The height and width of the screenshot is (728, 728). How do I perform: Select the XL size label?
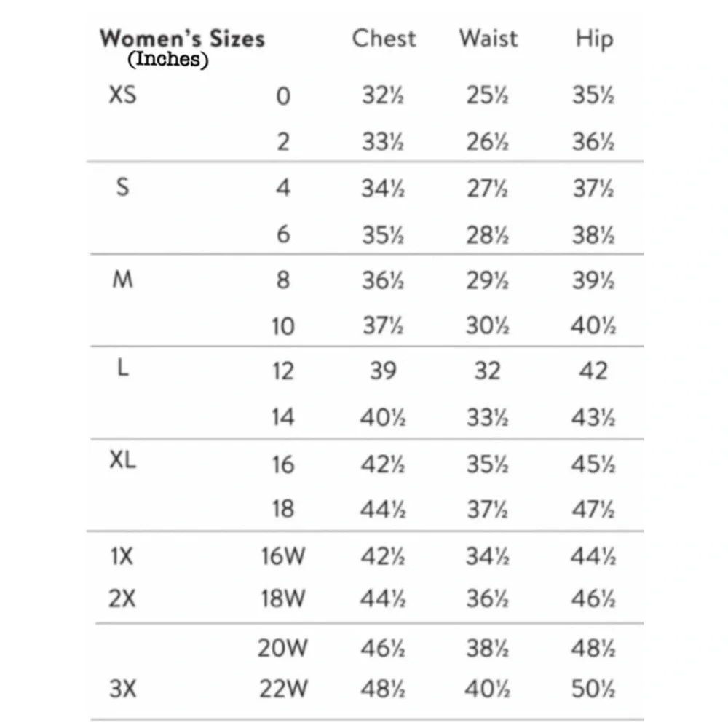124,463
